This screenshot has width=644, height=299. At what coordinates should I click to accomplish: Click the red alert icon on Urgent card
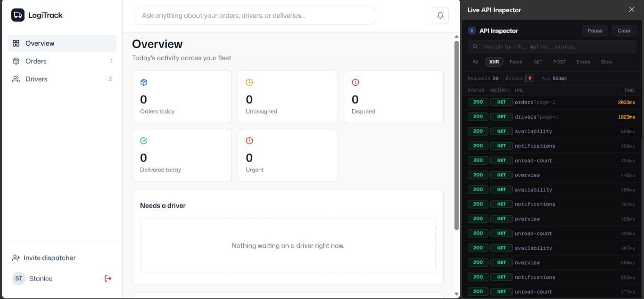pyautogui.click(x=249, y=141)
